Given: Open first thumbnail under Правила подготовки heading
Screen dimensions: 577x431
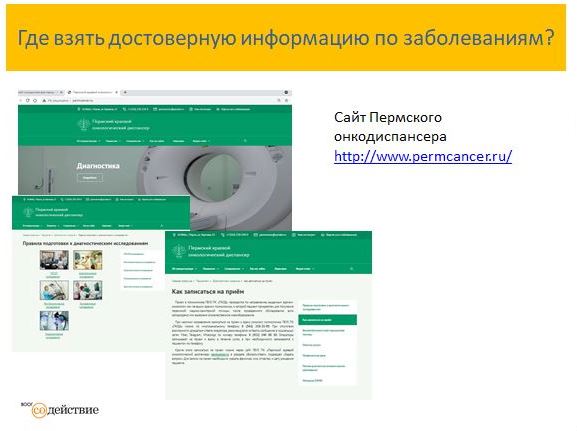Looking at the screenshot, I should pyautogui.click(x=54, y=260).
